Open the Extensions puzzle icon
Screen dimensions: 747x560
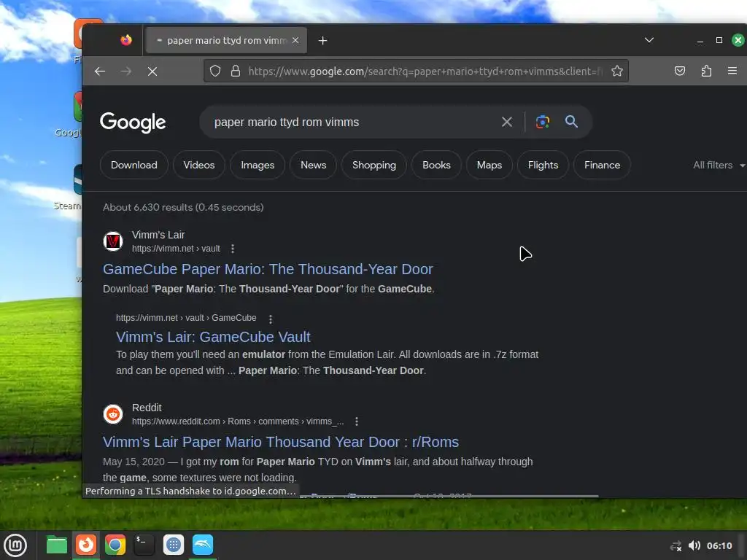click(706, 71)
